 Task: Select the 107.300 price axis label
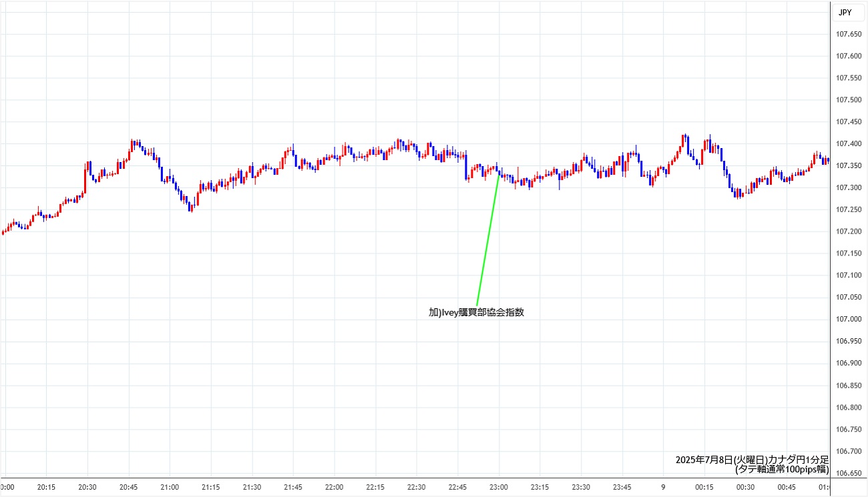coord(849,187)
